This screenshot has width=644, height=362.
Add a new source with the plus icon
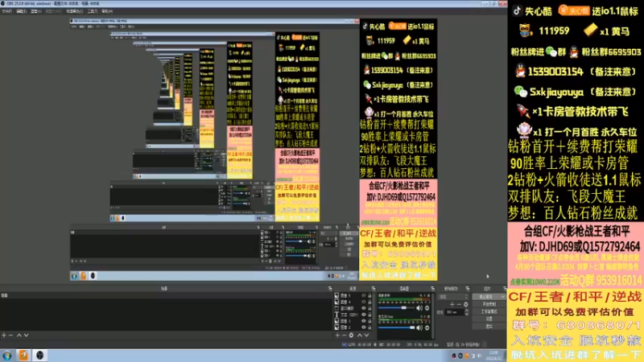tap(337, 335)
